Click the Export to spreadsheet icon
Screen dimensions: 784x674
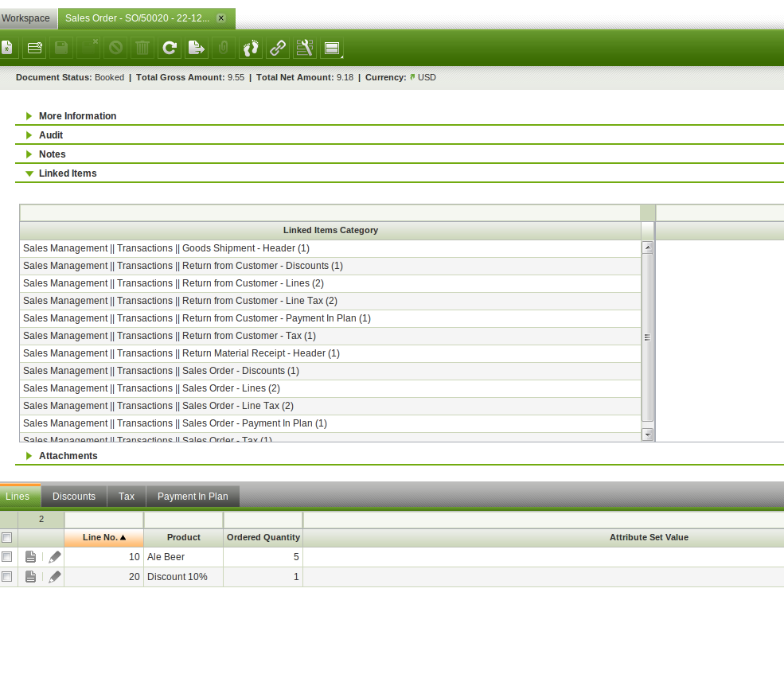coord(196,48)
